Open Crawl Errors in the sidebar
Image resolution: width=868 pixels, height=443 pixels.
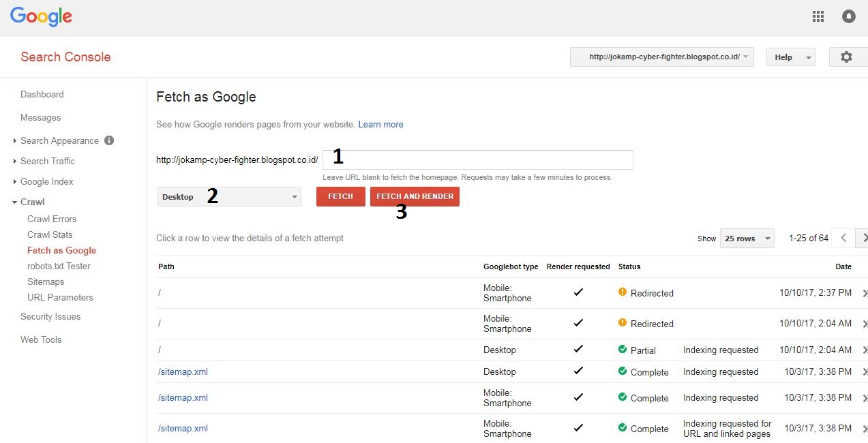pyautogui.click(x=52, y=219)
